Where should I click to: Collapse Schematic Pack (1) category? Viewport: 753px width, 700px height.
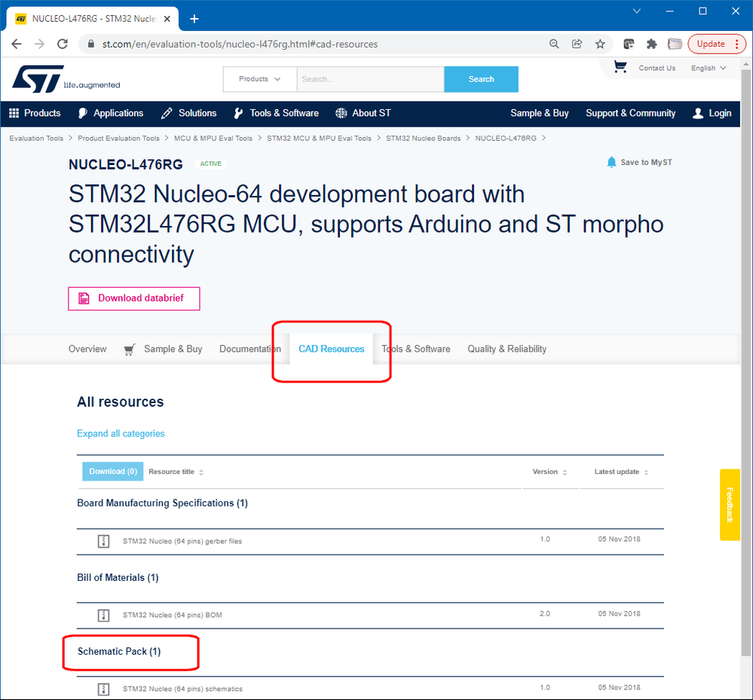pos(119,652)
